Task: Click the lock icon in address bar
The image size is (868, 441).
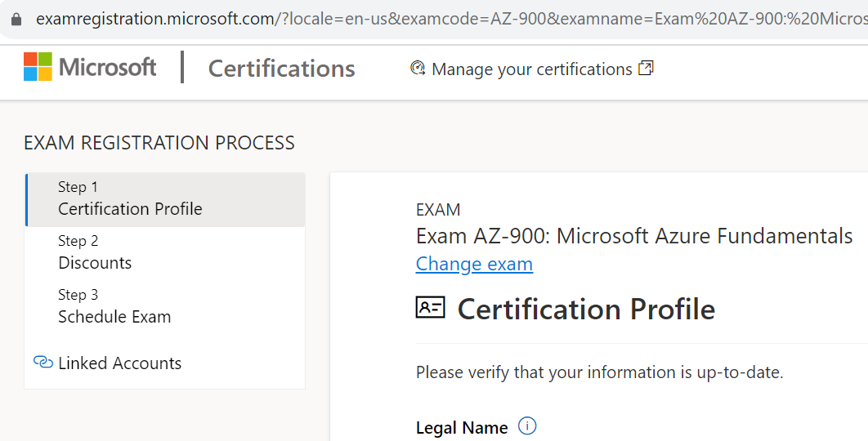Action: pos(16,20)
